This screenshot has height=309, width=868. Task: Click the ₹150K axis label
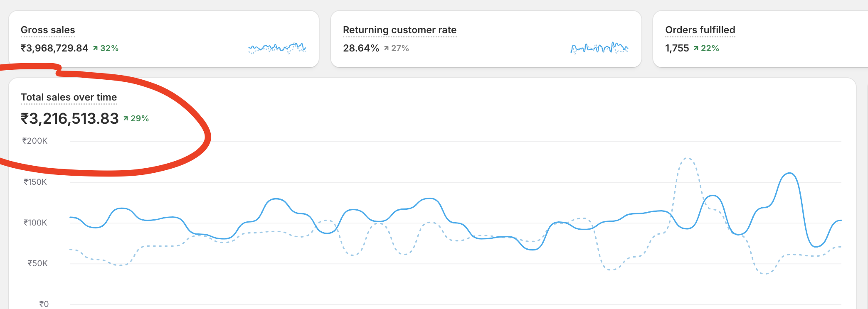click(x=35, y=182)
